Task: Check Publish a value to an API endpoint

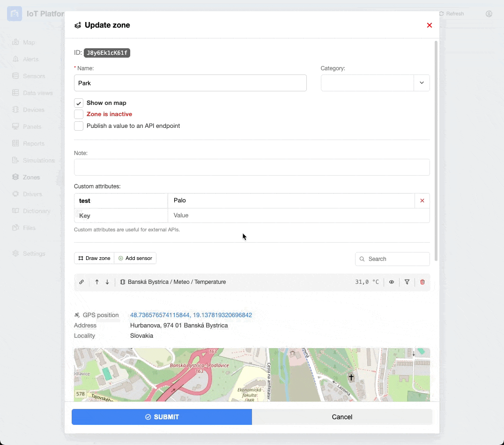Action: point(79,126)
